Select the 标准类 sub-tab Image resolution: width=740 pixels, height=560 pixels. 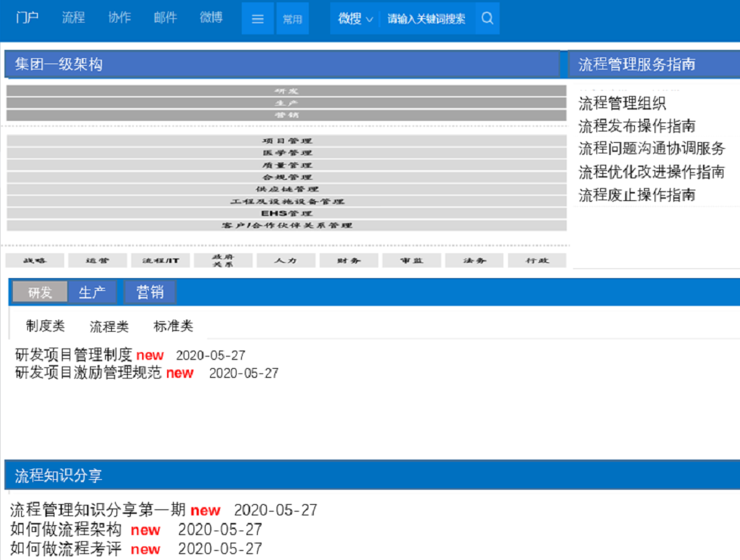click(173, 326)
